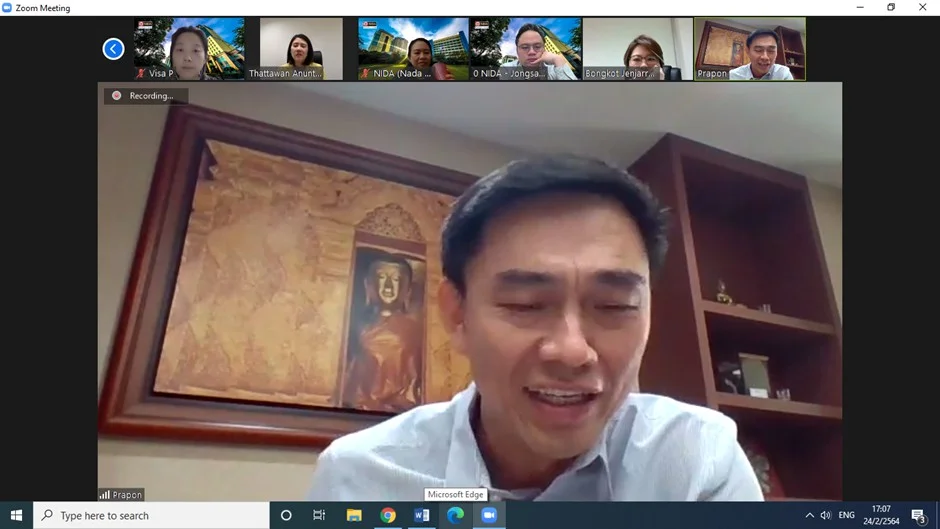This screenshot has height=529, width=940.
Task: Close the Zoom Meeting window
Action: [923, 7]
